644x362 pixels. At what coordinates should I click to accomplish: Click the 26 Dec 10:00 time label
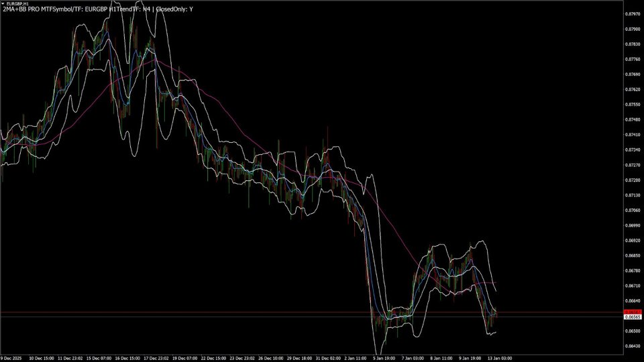pyautogui.click(x=270, y=358)
